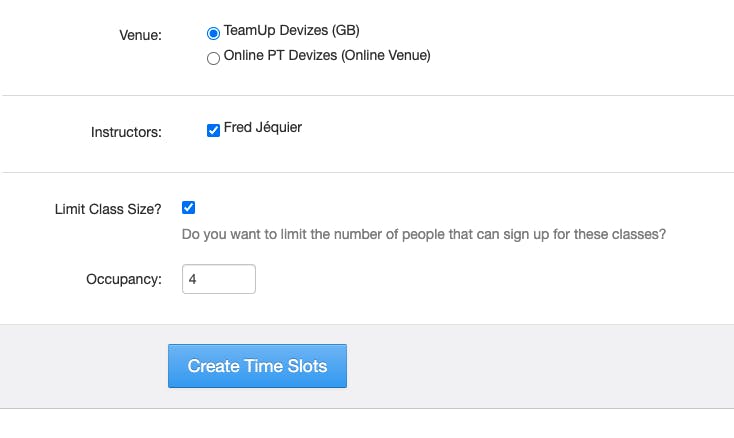Click the "Occupancy:" field label

point(124,280)
